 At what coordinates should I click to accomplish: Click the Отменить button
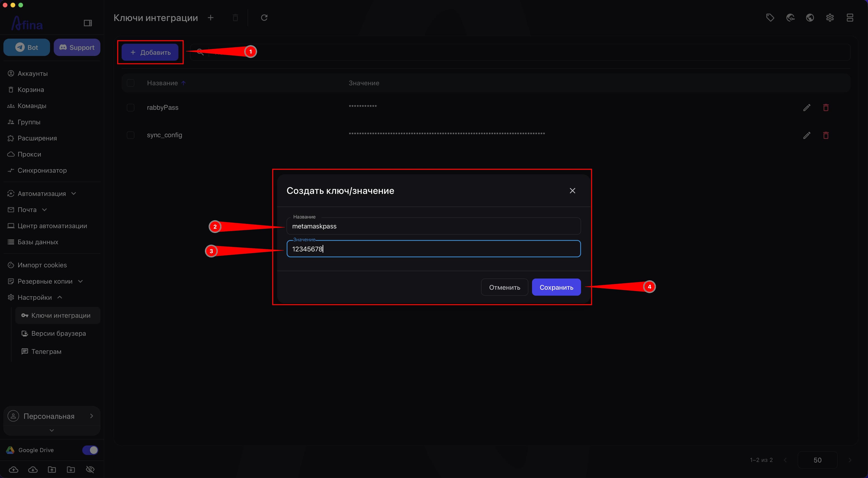click(x=505, y=287)
